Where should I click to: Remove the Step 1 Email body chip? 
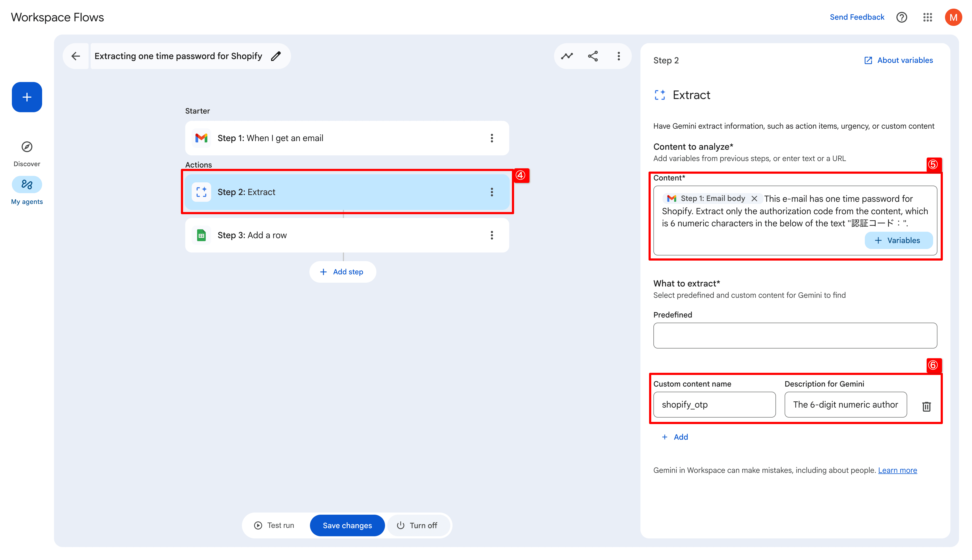pos(754,199)
